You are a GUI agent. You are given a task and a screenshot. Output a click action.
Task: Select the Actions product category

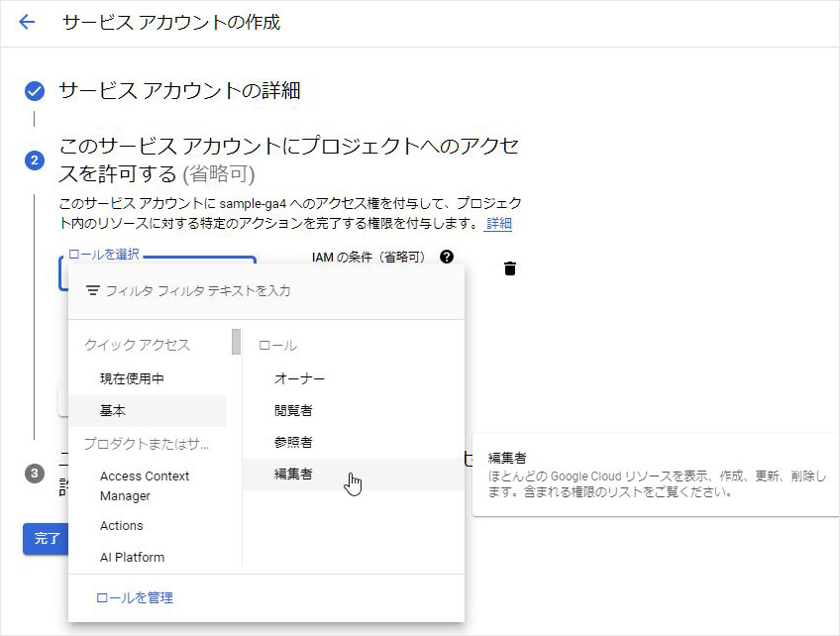pyautogui.click(x=122, y=526)
